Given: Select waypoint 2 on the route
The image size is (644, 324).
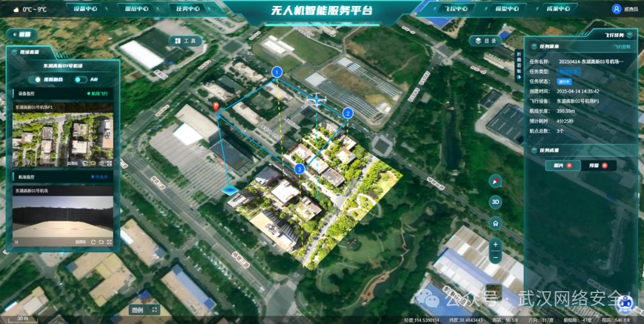Looking at the screenshot, I should 348,113.
